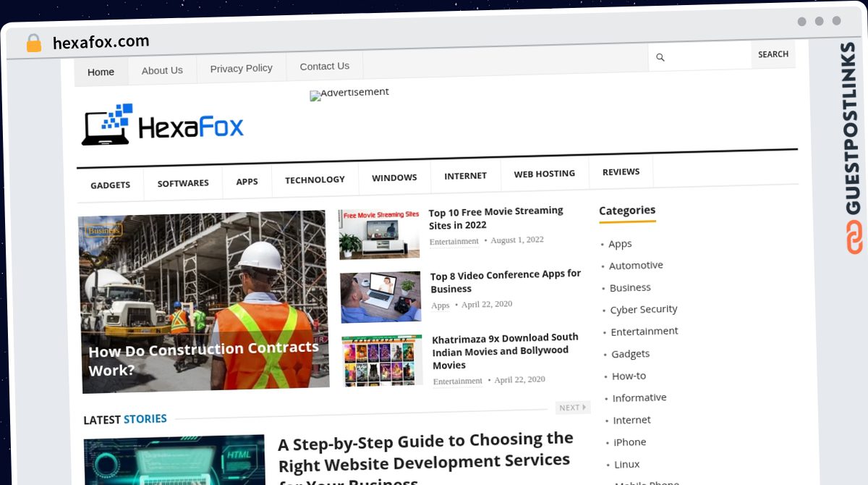Select GADGETS in the main menu
This screenshot has width=868, height=485.
tap(110, 185)
